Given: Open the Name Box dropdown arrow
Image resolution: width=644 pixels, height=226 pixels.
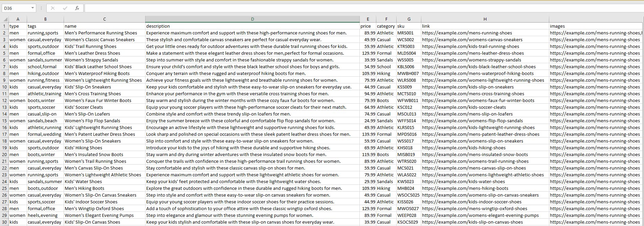Looking at the screenshot, I should [32, 8].
